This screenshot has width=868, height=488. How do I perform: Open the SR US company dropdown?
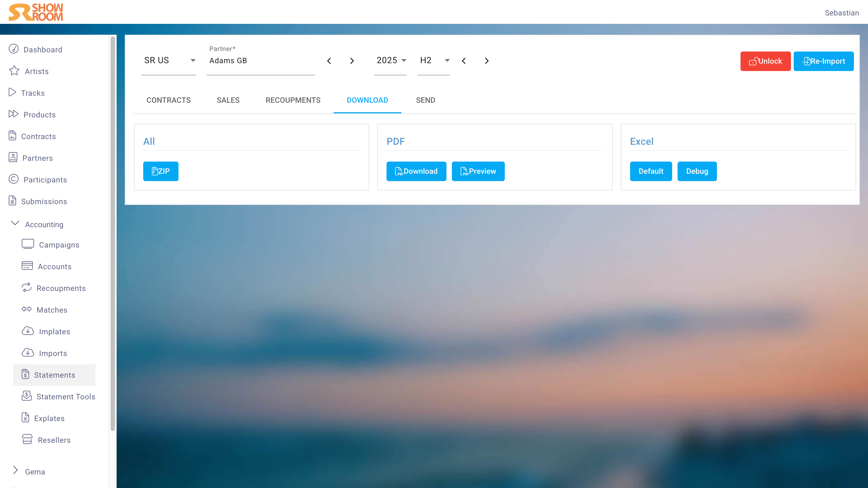pos(168,61)
